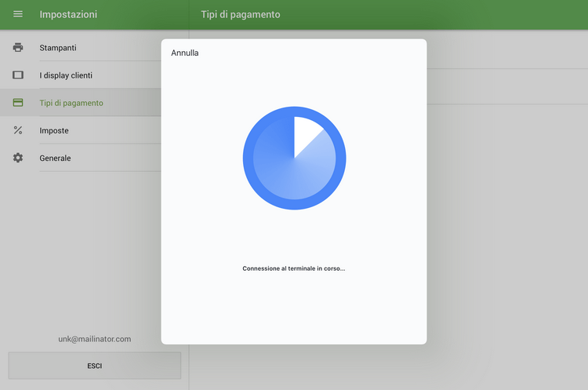Click the Connessione al terminale status text
Screen dimensions: 588x390
tap(294, 268)
